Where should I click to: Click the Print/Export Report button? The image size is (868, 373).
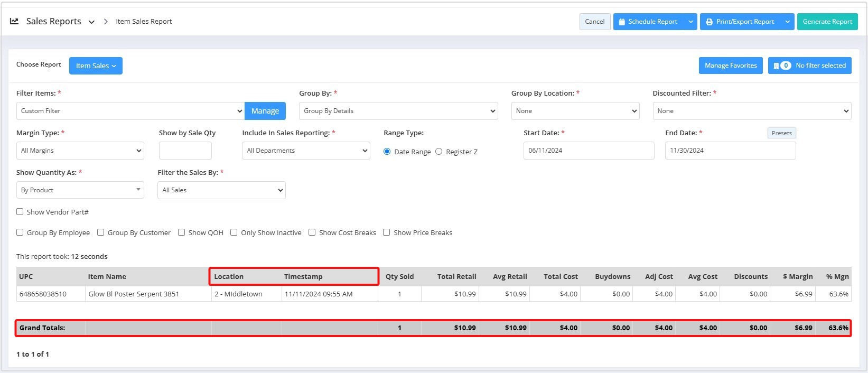tap(741, 22)
